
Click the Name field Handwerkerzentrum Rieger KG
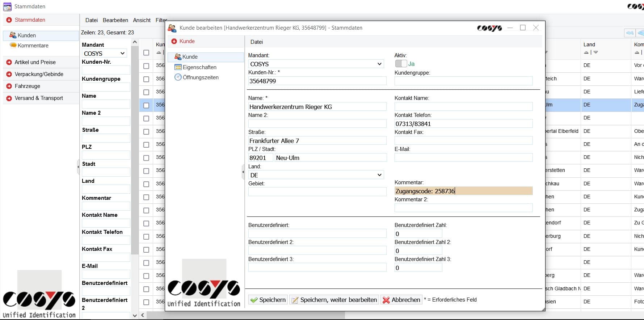[317, 107]
